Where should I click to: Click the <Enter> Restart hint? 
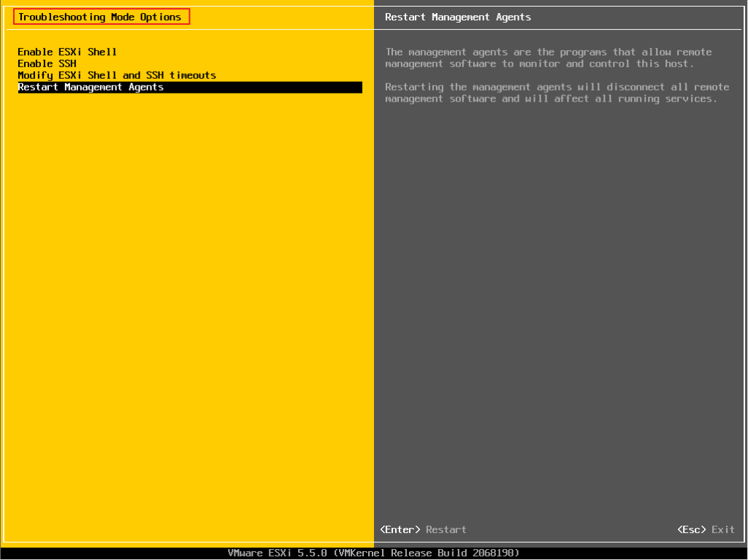423,529
